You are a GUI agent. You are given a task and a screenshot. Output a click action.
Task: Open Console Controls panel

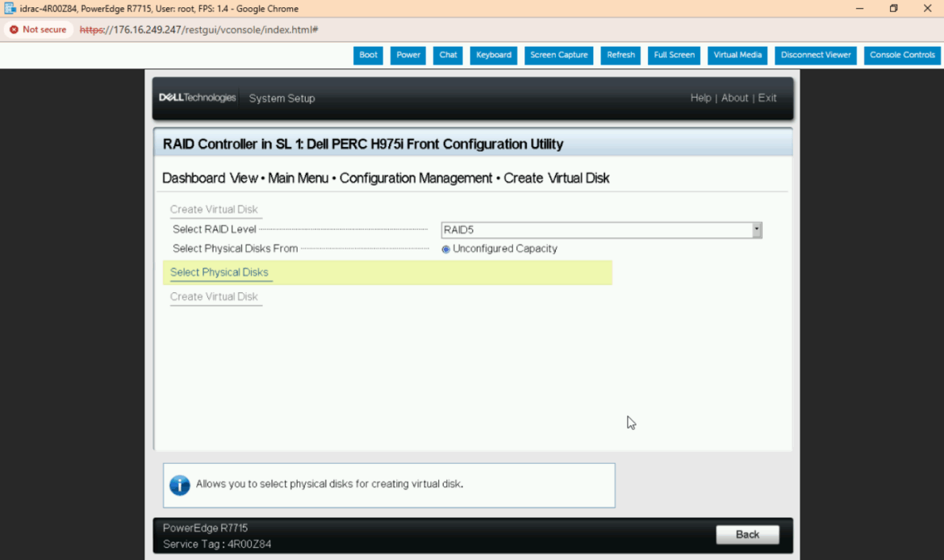click(902, 55)
